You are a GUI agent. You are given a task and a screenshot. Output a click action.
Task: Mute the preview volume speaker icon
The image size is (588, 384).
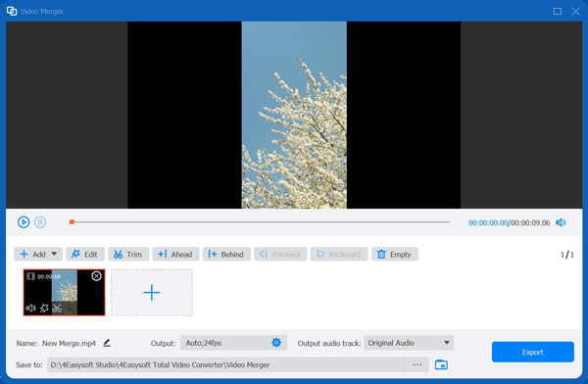(561, 222)
